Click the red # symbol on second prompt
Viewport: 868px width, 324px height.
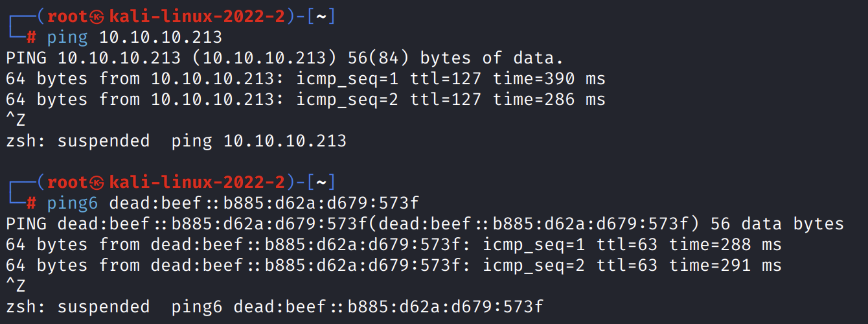[x=31, y=203]
